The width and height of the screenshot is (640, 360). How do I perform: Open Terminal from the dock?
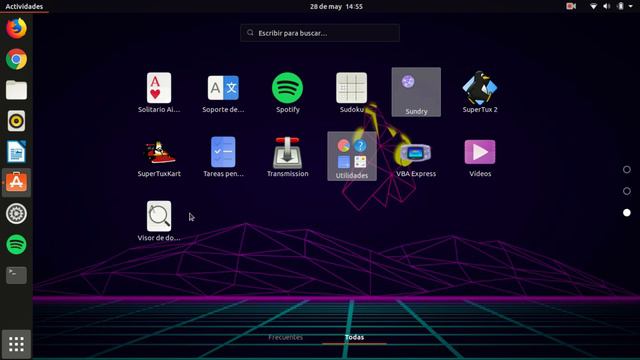click(x=16, y=275)
